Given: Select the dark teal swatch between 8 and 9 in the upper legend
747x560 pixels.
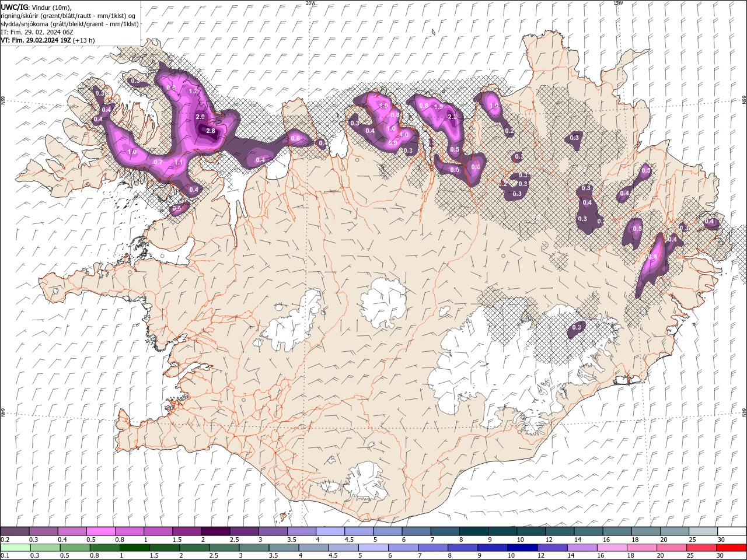Looking at the screenshot, I should click(x=473, y=531).
